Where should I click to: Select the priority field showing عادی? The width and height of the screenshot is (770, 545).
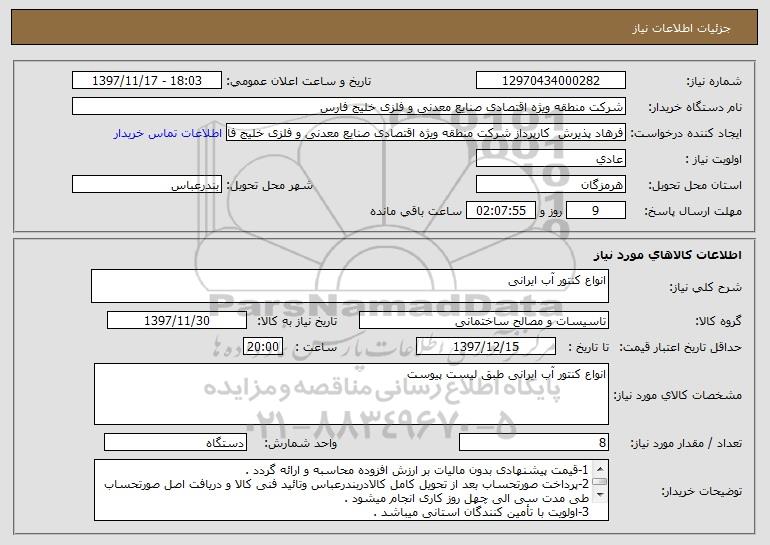550,159
